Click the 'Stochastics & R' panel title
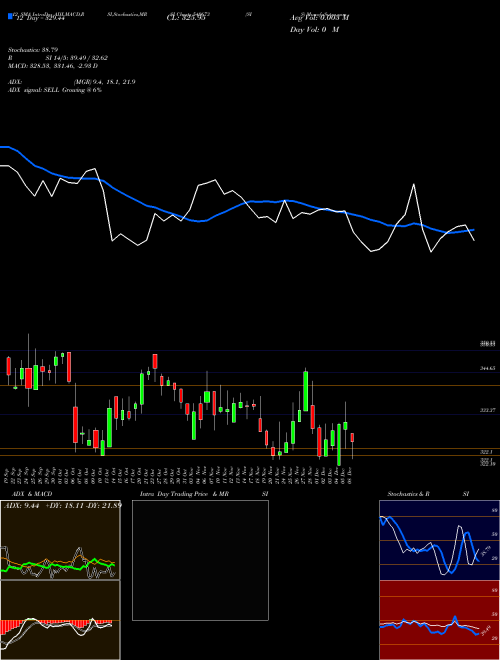 coord(408,494)
